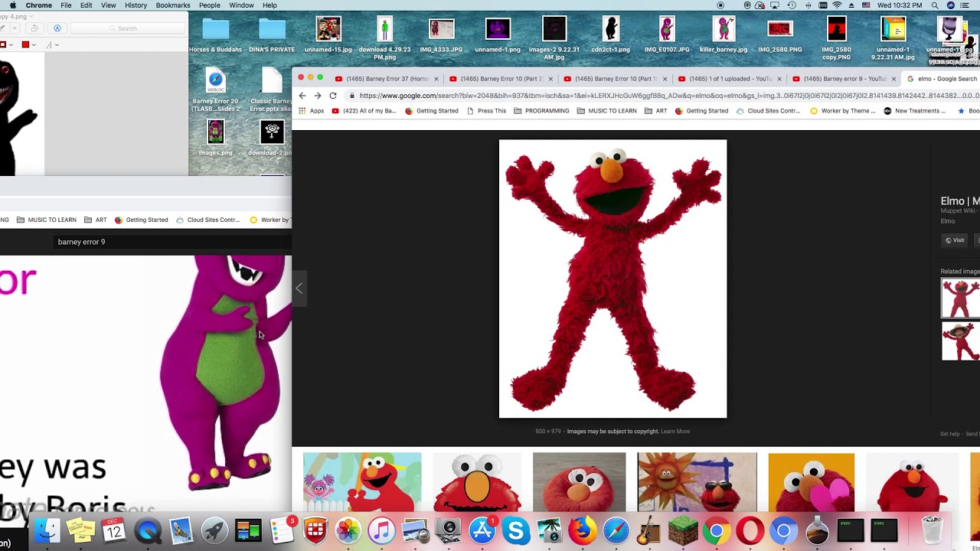Open Spotlight search in menu bar
This screenshot has height=551, width=980.
coord(935,5)
